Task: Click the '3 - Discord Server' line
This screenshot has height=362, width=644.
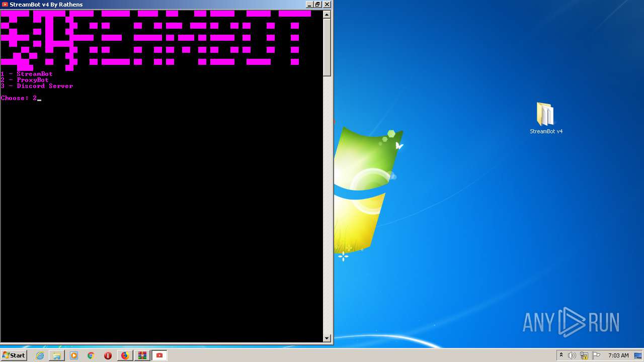Action: (37, 86)
